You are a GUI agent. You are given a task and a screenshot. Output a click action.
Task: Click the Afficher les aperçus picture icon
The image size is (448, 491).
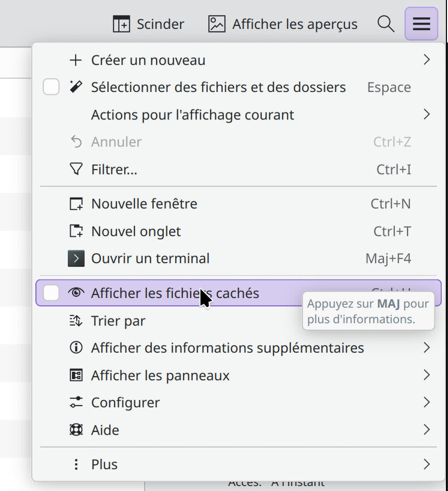coord(217,24)
